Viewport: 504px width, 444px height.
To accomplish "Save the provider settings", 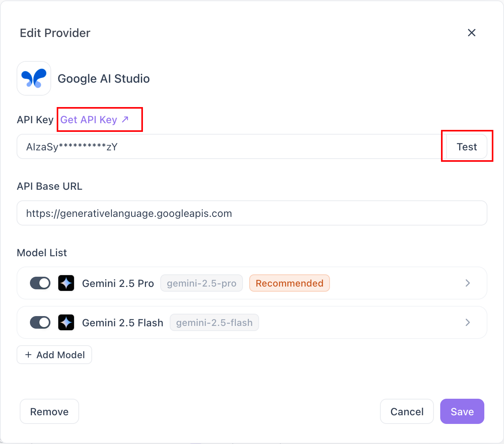I will (462, 411).
